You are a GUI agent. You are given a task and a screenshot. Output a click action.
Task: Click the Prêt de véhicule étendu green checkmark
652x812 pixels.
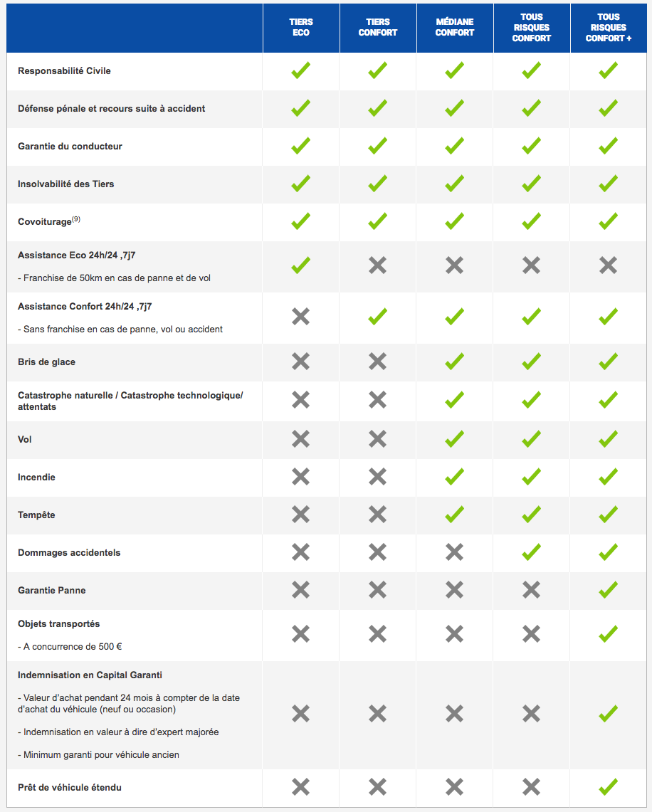coord(608,787)
